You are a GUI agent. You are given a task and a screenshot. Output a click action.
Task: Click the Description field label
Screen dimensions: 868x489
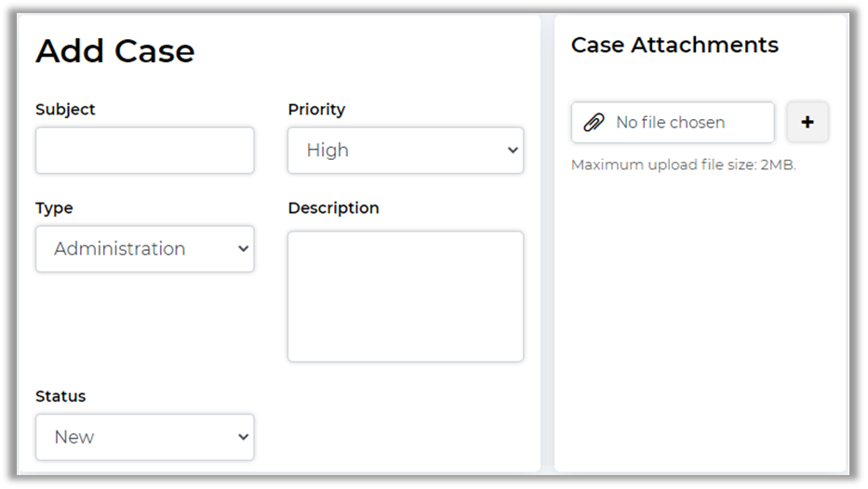[x=333, y=208]
